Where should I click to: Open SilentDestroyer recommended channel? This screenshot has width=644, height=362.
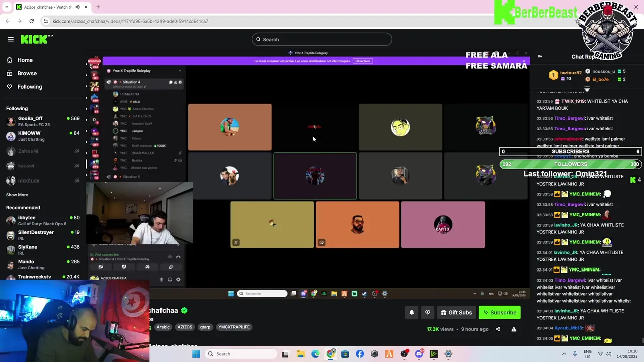[43, 235]
